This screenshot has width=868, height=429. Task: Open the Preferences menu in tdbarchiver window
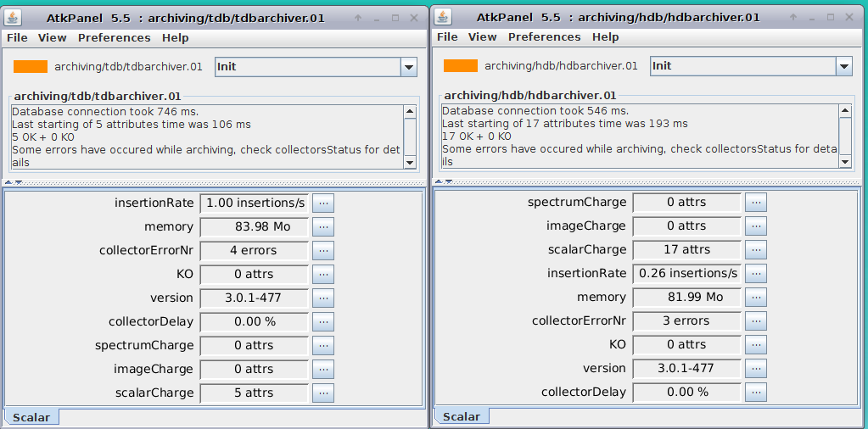click(x=114, y=37)
